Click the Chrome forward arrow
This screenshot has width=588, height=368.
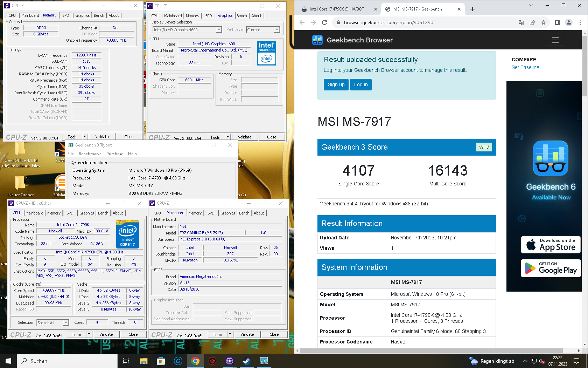[x=313, y=22]
